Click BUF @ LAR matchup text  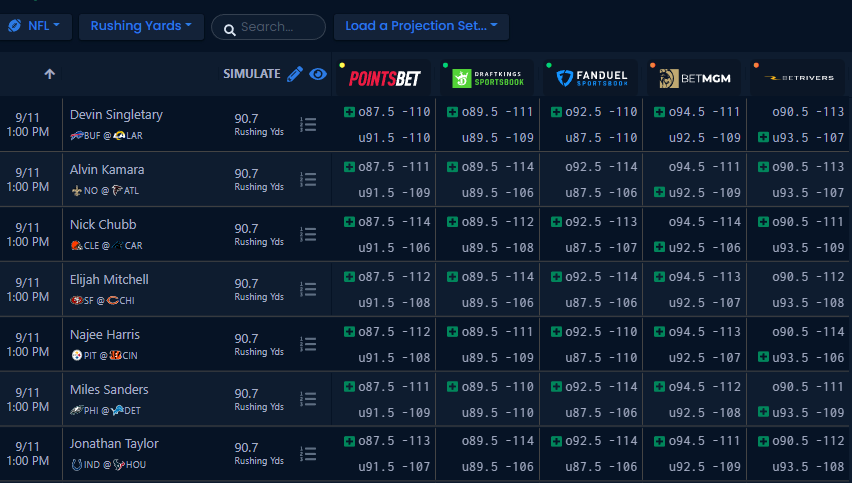106,136
